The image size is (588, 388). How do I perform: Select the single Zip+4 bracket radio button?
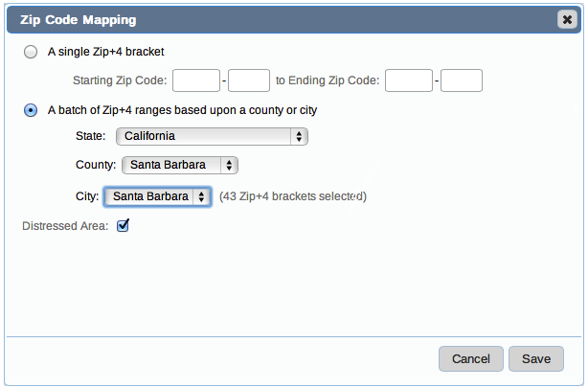tap(31, 52)
